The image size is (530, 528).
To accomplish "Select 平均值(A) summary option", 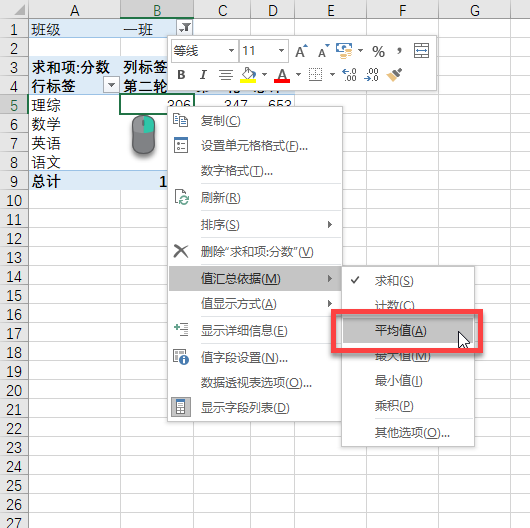I will tap(408, 330).
